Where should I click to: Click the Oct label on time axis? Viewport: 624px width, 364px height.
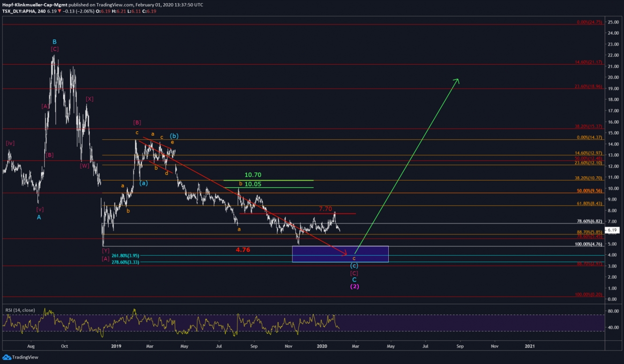pos(65,346)
